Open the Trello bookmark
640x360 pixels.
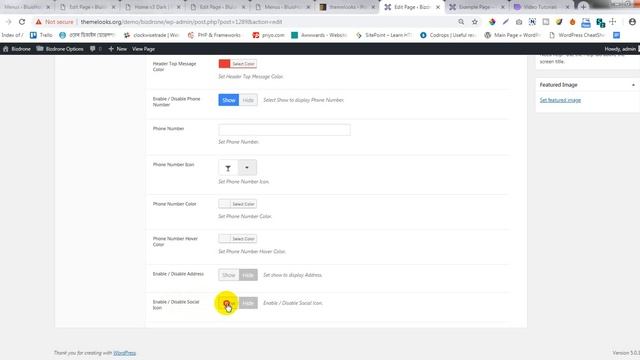(x=41, y=35)
